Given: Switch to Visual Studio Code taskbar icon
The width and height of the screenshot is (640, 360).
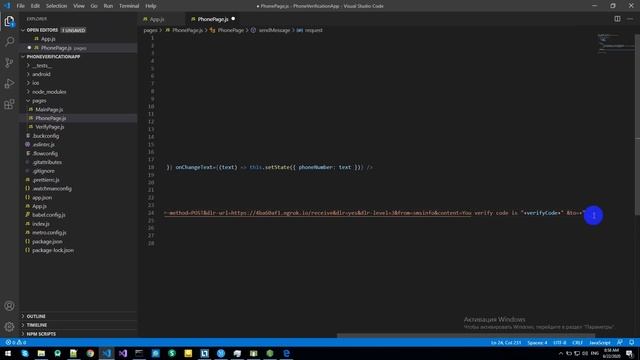Looking at the screenshot, I should [x=107, y=353].
